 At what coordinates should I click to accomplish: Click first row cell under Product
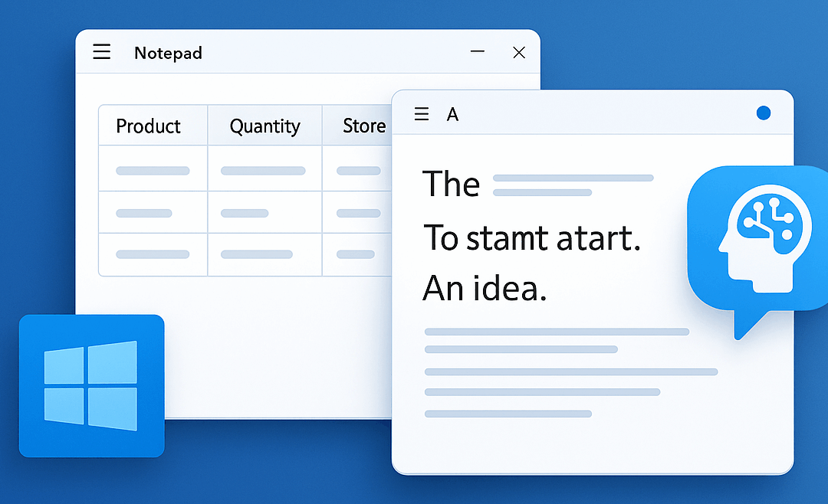pyautogui.click(x=153, y=170)
